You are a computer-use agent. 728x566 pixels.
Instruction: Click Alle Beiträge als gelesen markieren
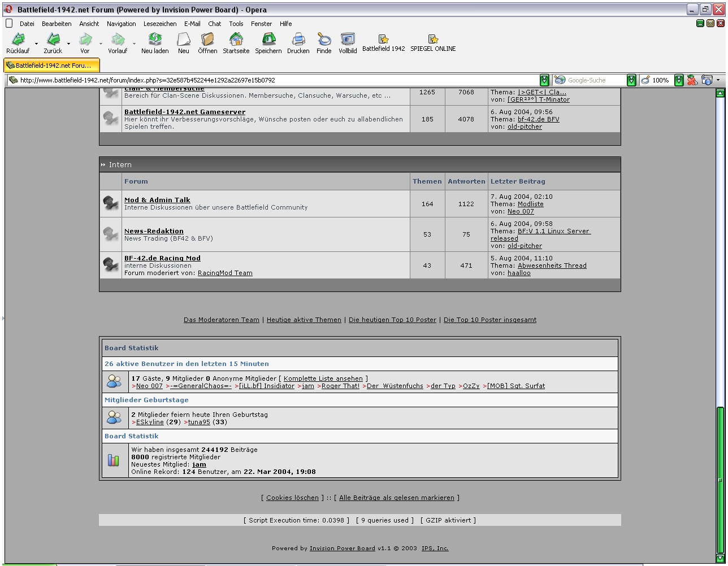397,498
